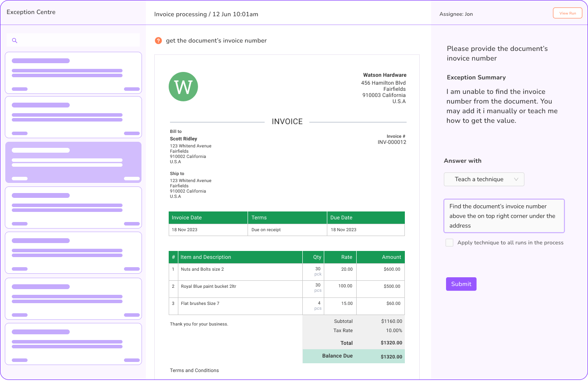Click the '$600.00' amount cell

tap(380, 272)
